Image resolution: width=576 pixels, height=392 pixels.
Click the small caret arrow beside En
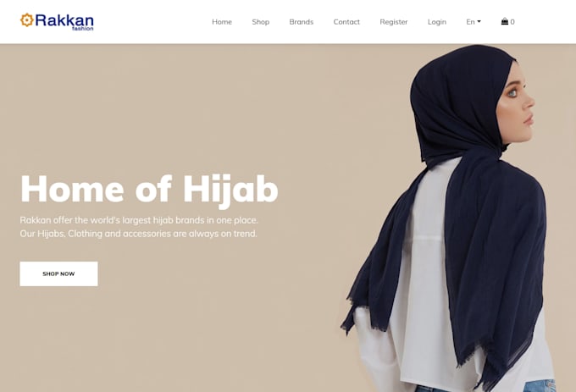(x=479, y=22)
